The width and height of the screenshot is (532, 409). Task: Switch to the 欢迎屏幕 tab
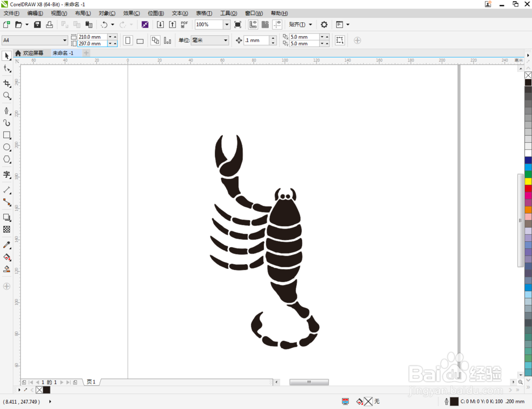pos(29,53)
